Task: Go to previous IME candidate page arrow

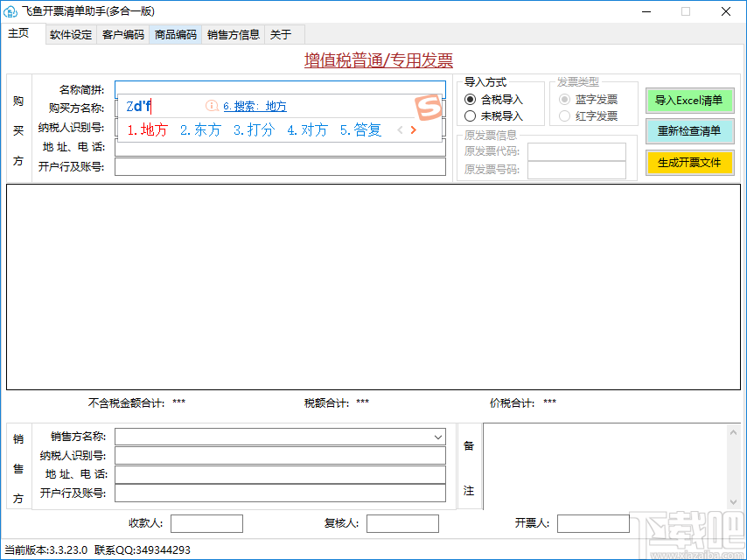Action: point(401,129)
